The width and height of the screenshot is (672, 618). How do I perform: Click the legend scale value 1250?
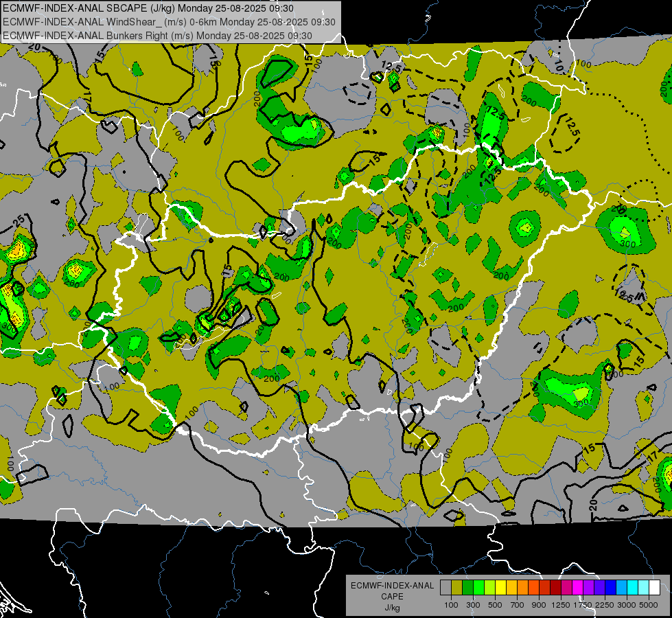click(561, 605)
